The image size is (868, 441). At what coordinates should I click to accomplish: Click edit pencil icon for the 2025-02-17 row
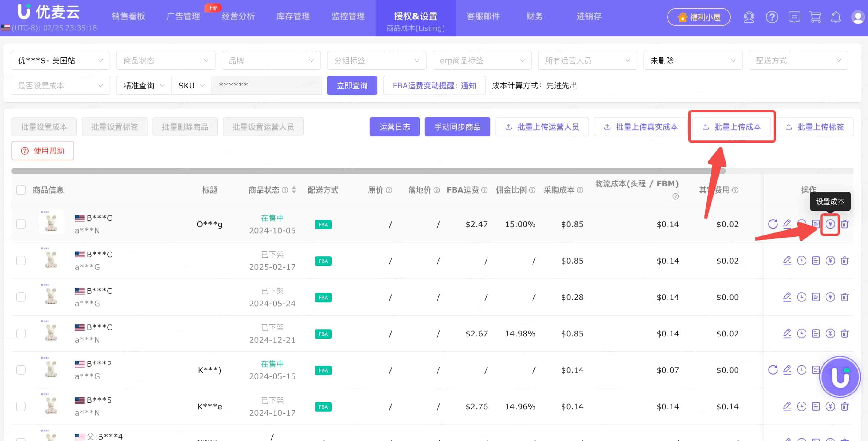[787, 260]
